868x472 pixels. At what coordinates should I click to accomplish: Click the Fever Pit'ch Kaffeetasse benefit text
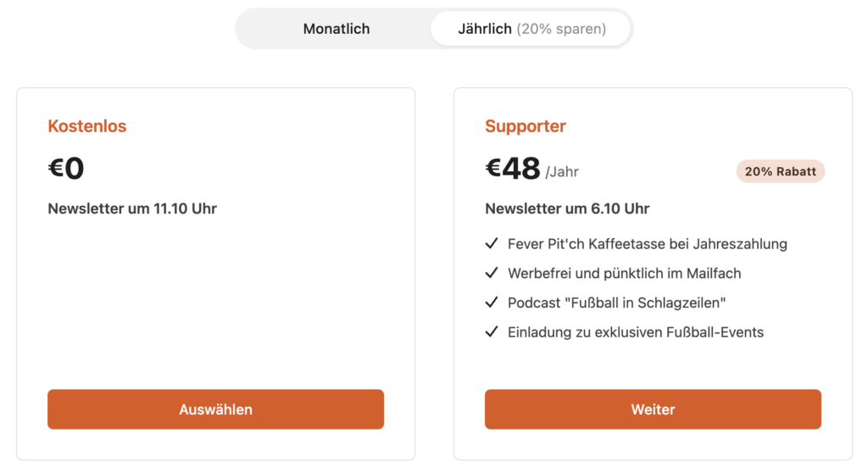pyautogui.click(x=648, y=244)
